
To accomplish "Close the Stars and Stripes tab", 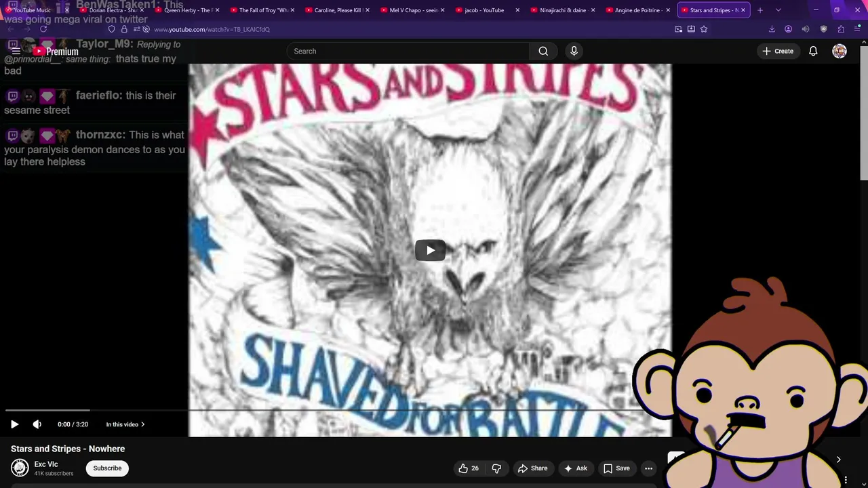I will [743, 10].
